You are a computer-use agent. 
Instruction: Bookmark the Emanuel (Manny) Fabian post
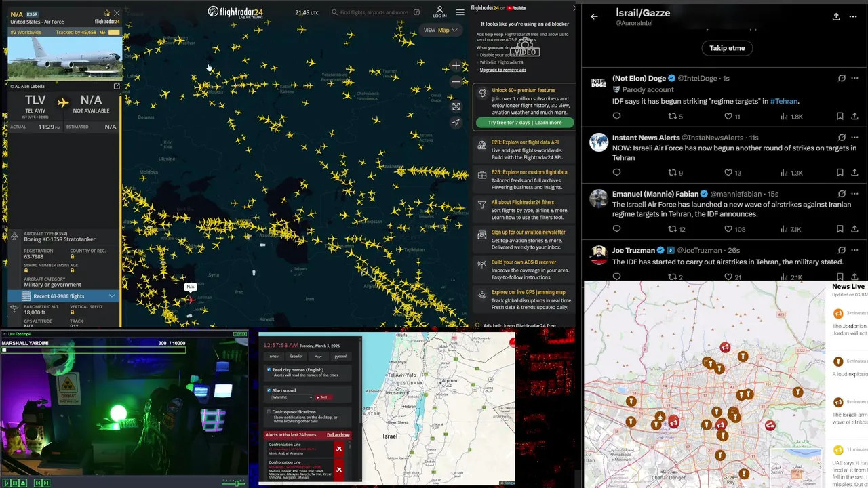[839, 229]
